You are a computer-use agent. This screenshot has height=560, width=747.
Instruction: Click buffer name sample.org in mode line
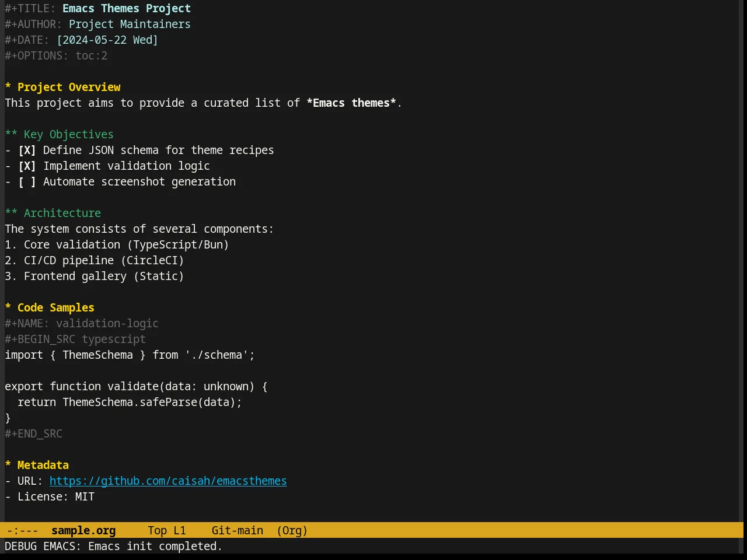[83, 531]
